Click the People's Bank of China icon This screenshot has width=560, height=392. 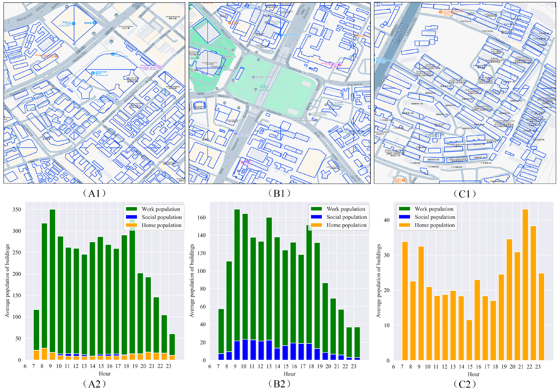pyautogui.click(x=235, y=133)
